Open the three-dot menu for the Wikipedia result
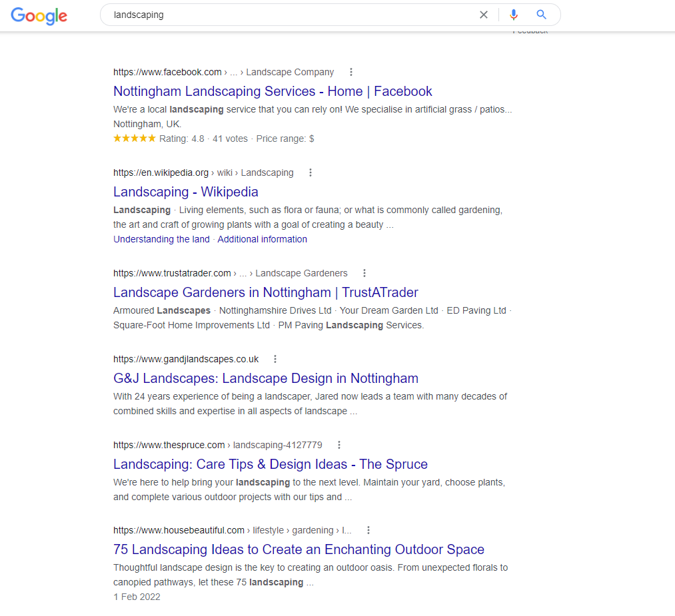The image size is (675, 616). (311, 172)
